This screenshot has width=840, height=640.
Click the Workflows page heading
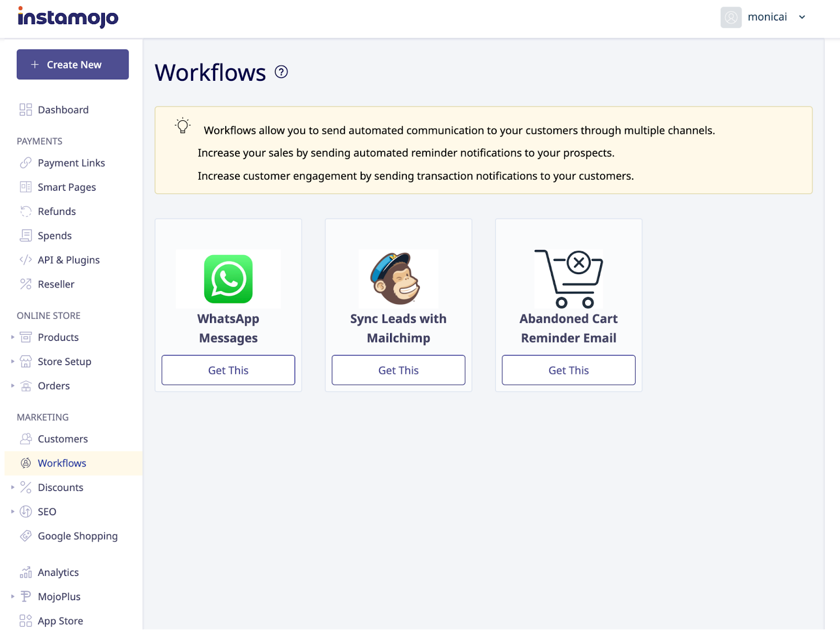[211, 72]
